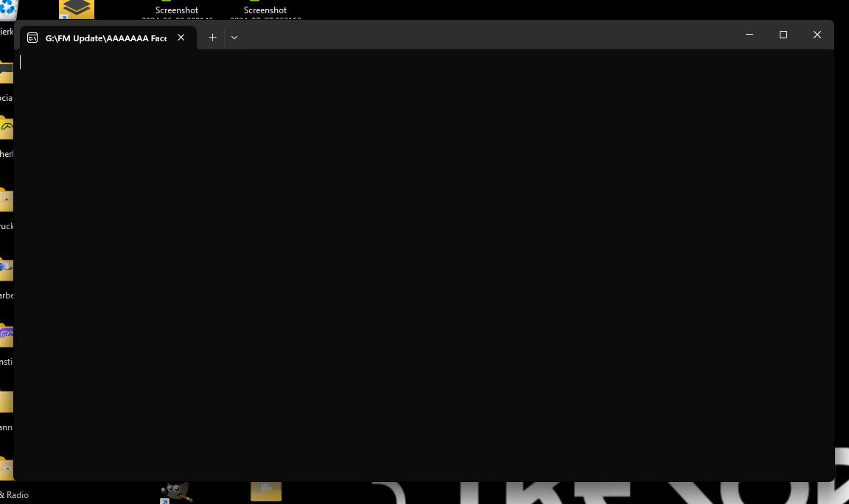
Task: Maximize the terminal window
Action: [783, 35]
